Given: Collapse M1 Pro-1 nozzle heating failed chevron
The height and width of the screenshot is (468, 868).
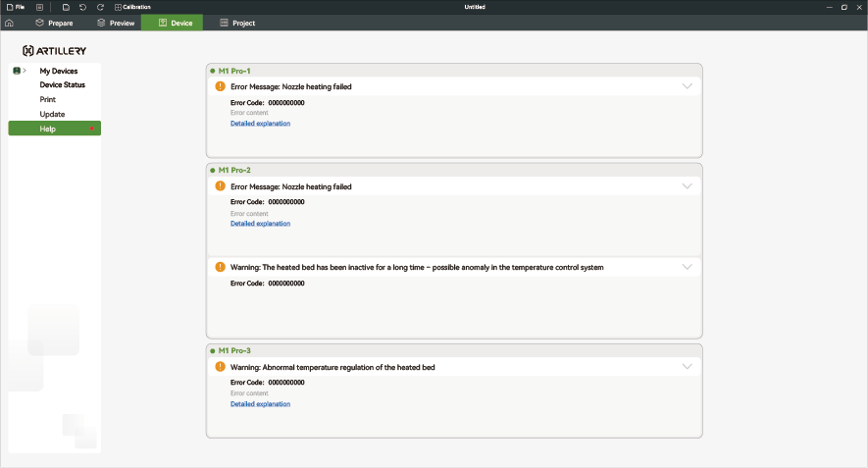Looking at the screenshot, I should pyautogui.click(x=687, y=86).
